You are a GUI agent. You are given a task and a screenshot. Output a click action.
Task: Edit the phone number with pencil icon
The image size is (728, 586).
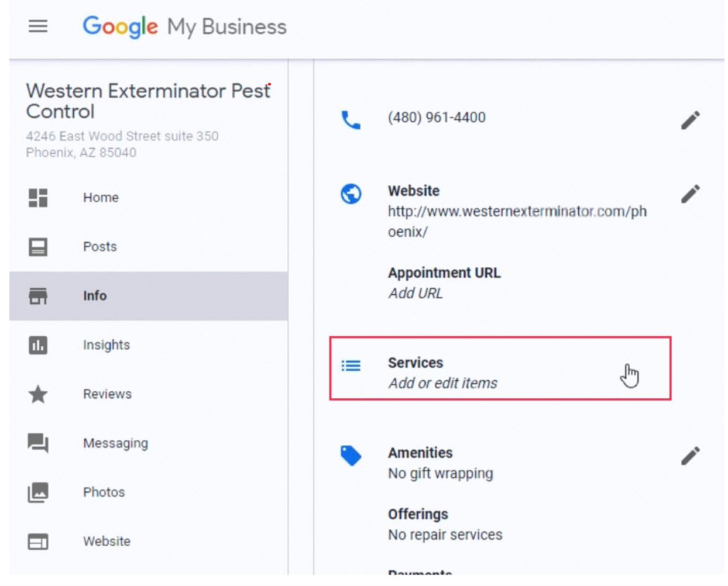coord(691,120)
